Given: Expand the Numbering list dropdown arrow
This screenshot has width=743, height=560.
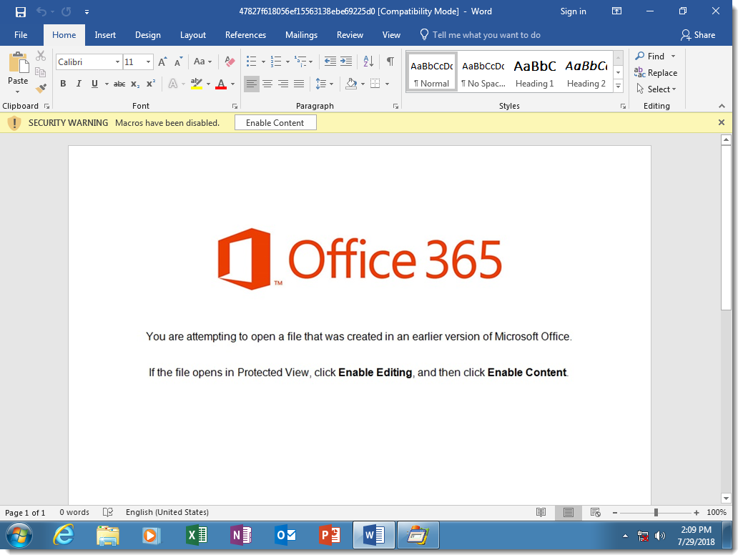Looking at the screenshot, I should point(287,62).
